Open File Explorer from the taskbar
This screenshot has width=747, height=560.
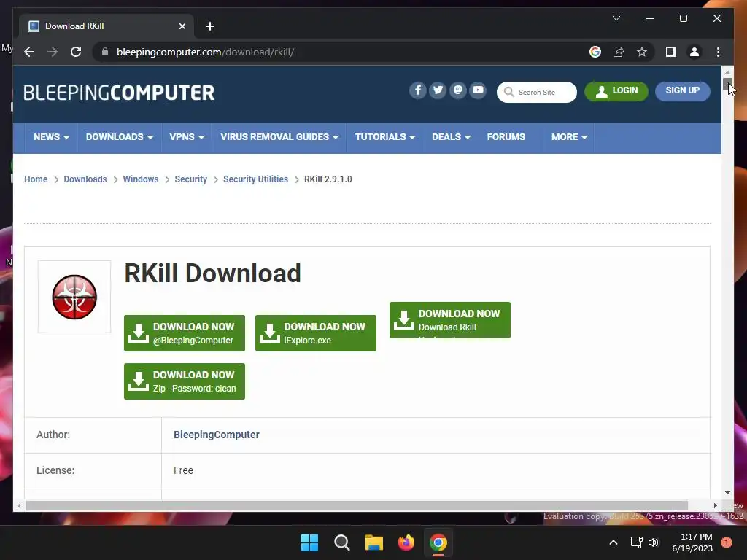tap(374, 542)
